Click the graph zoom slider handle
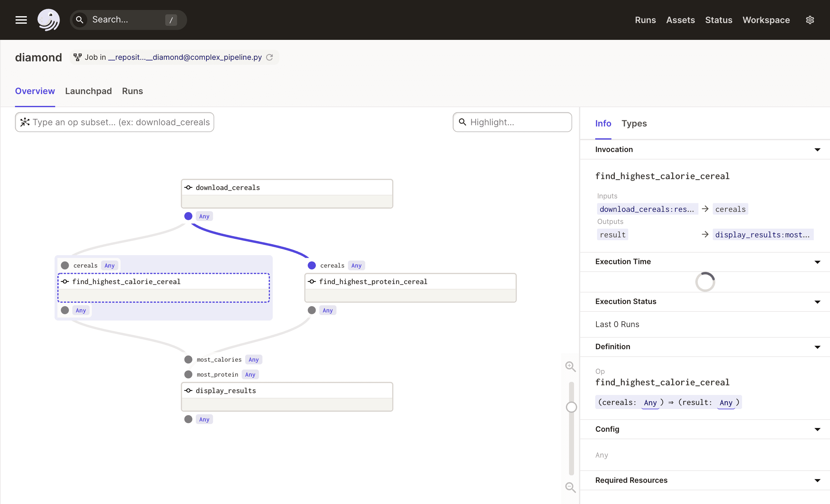The image size is (830, 504). point(571,407)
